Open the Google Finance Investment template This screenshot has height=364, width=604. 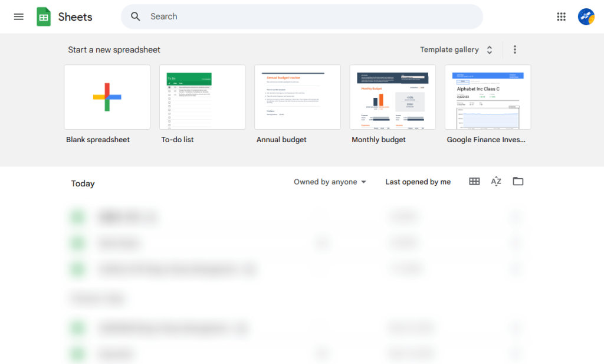pos(488,97)
